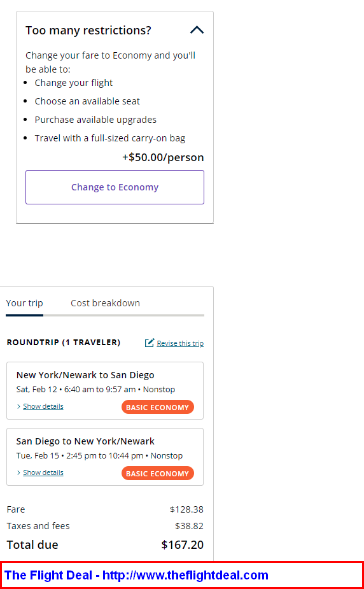364x589 pixels.
Task: Open the Revise this trip link
Action: point(180,343)
